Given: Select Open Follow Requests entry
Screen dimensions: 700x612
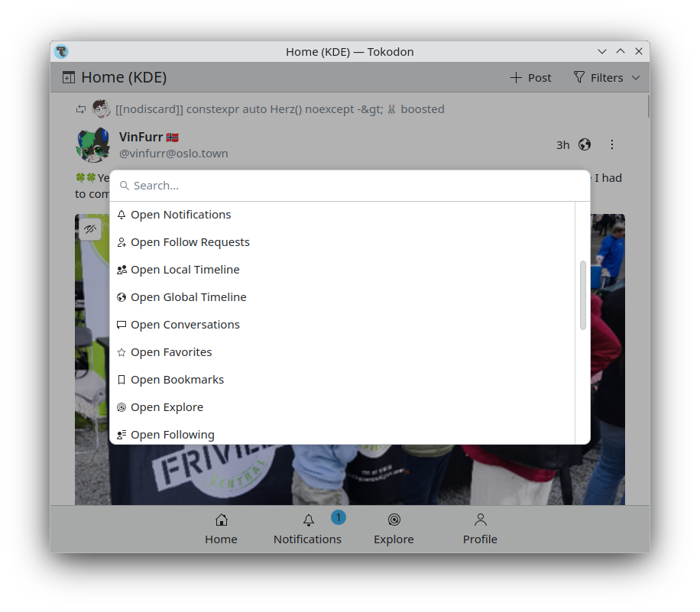Looking at the screenshot, I should (342, 242).
